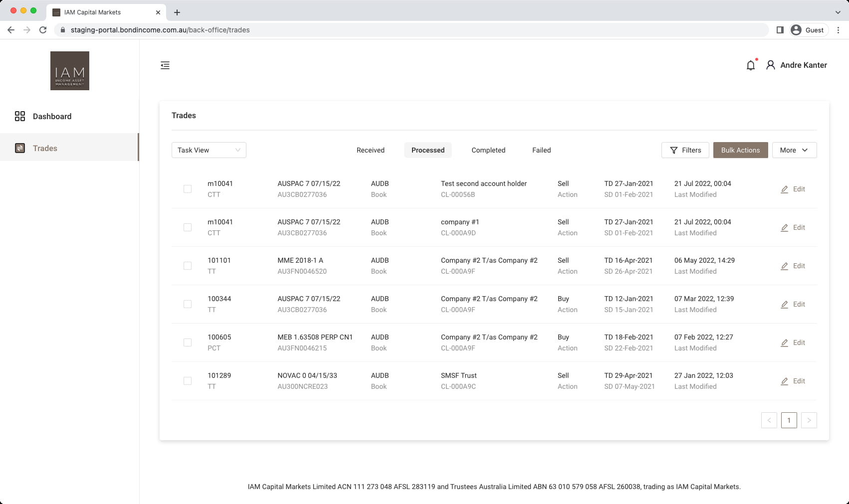Switch to the Completed tab
This screenshot has height=504, width=849.
(x=488, y=150)
